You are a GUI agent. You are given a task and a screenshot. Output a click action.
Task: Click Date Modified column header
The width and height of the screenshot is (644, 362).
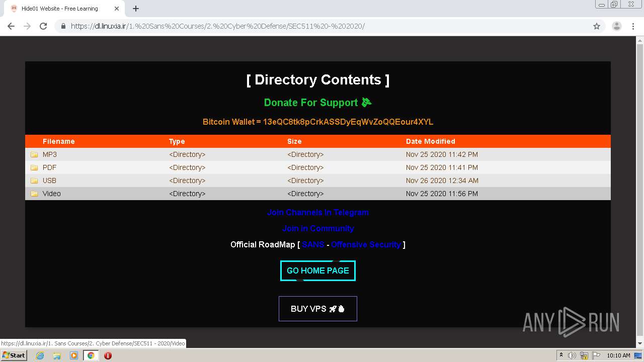pos(431,141)
